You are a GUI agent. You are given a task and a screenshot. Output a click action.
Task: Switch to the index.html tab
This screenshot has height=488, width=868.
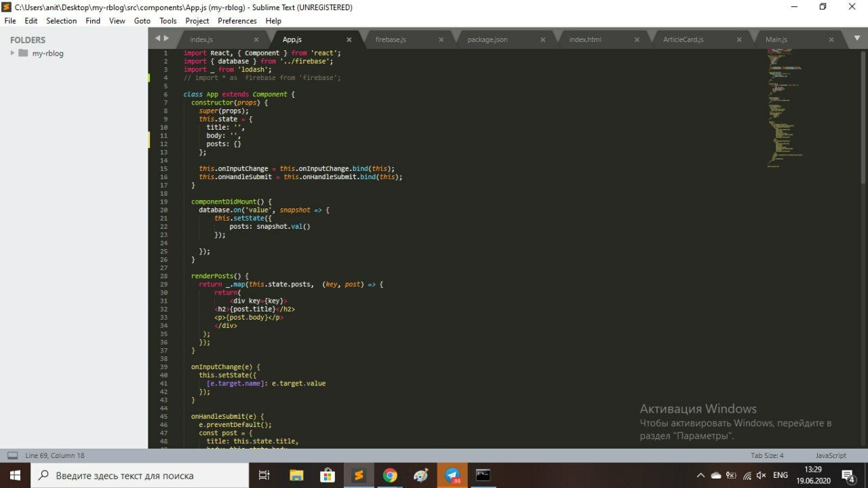[x=585, y=39]
